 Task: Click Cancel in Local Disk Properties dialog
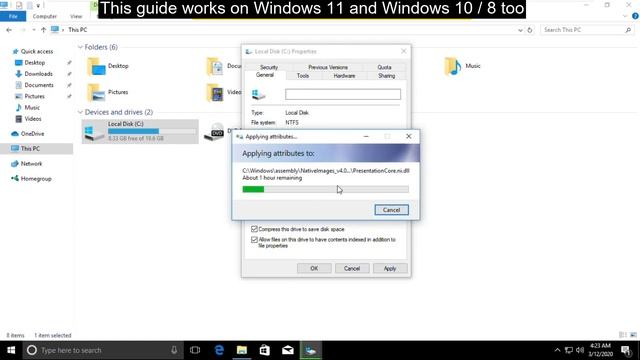click(352, 268)
